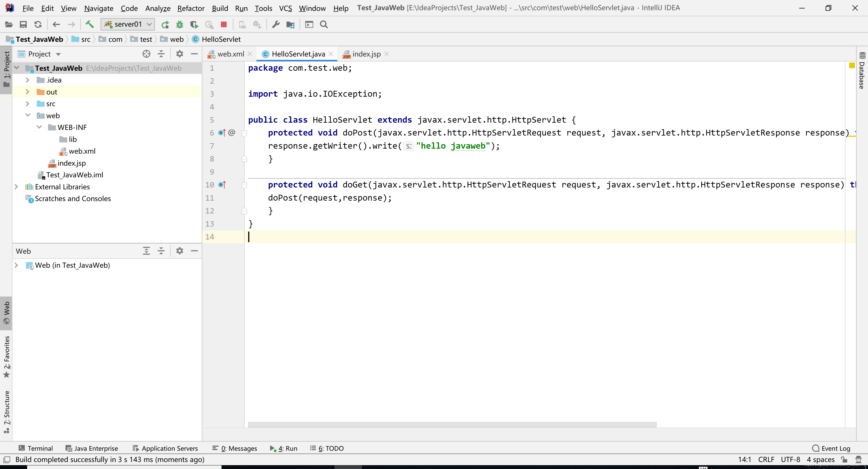Navigate forward with the right arrow icon
Screen dimensions: 868x469
coord(71,24)
